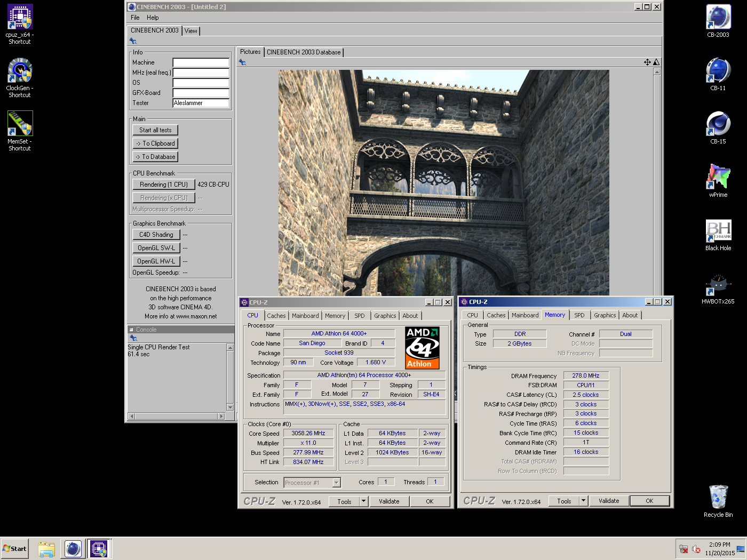
Task: Open the Recycle Bin
Action: [718, 501]
